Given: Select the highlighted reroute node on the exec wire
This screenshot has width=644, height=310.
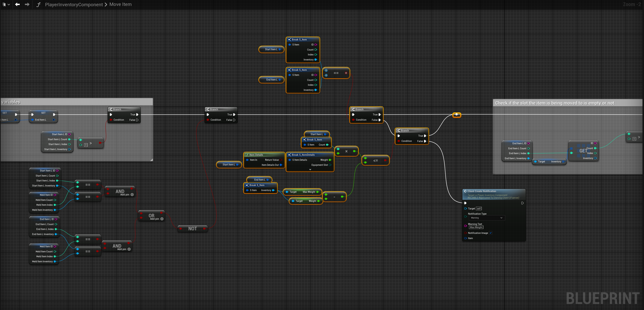Looking at the screenshot, I should (x=456, y=115).
